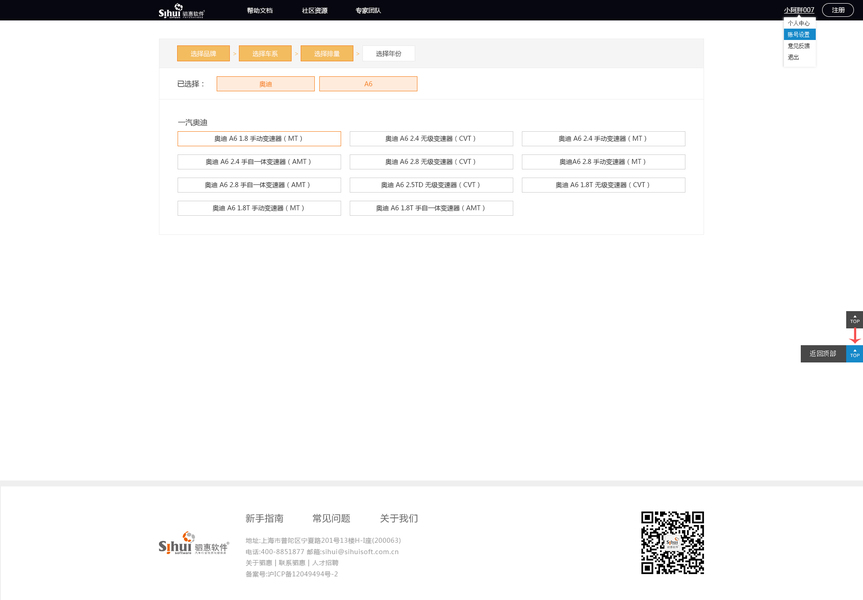Click the selected A6 series tag
This screenshot has width=863, height=600.
coord(368,84)
